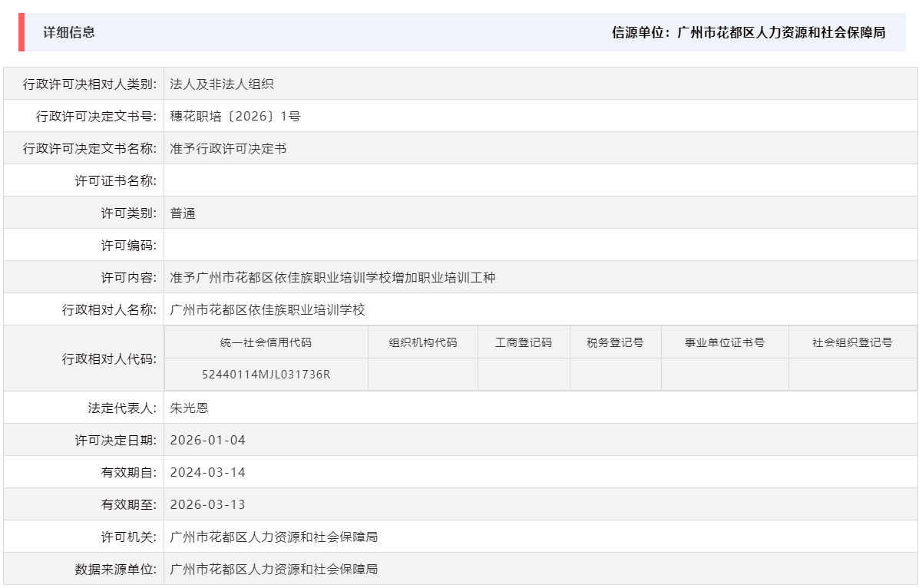
Task: Click the red marker beside 详细信息
Action: point(21,31)
